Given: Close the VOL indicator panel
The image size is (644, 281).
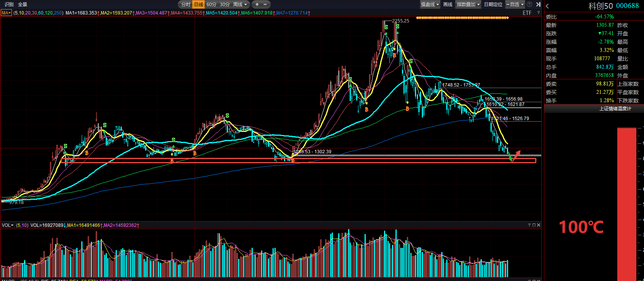Looking at the screenshot, I should [539, 225].
